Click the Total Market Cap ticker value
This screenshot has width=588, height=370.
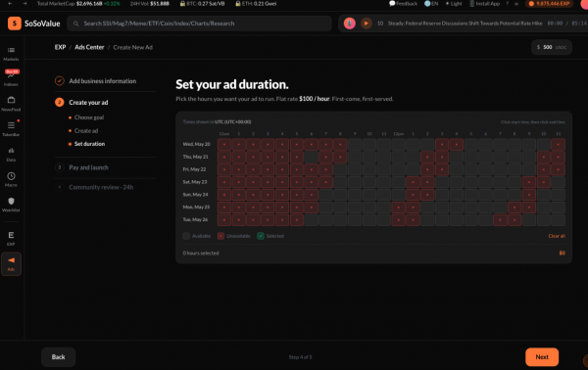[89, 3]
